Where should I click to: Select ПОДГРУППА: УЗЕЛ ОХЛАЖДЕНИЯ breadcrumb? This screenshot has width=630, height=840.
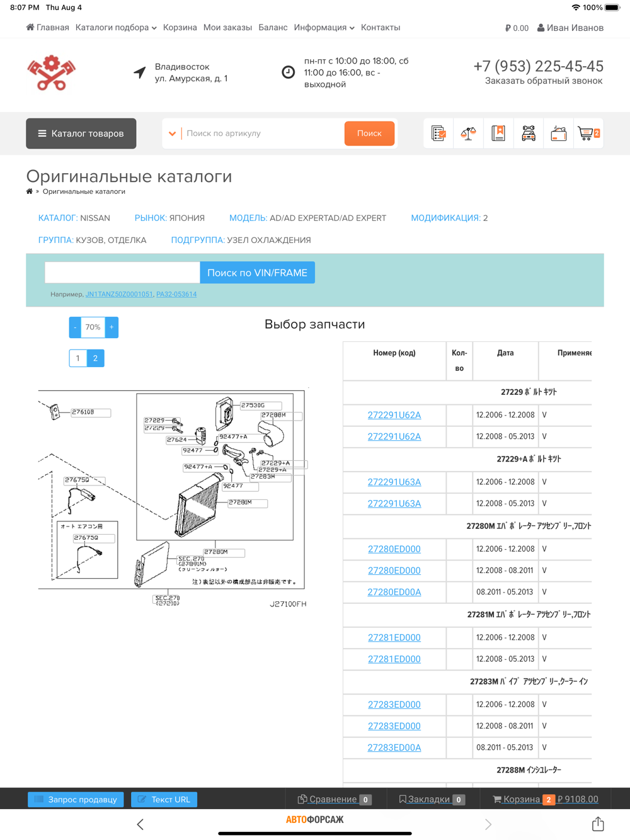coord(241,240)
